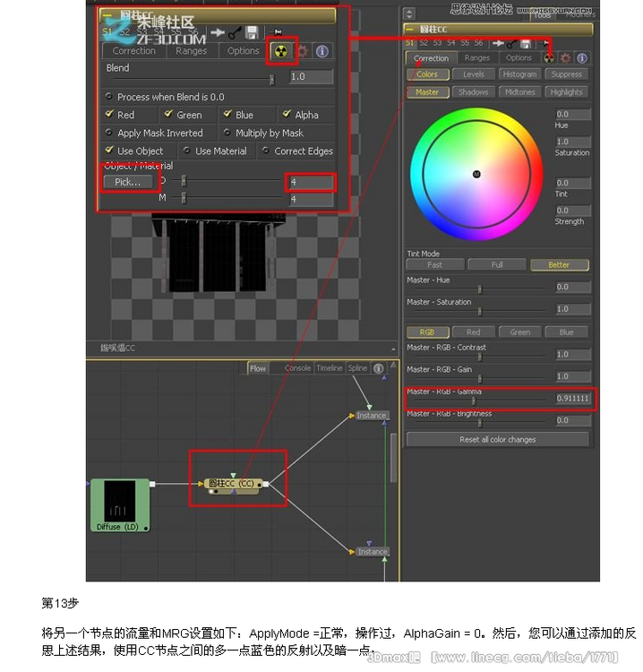The height and width of the screenshot is (672, 643).
Task: Toggle the Use Object checkbox
Action: pos(109,150)
